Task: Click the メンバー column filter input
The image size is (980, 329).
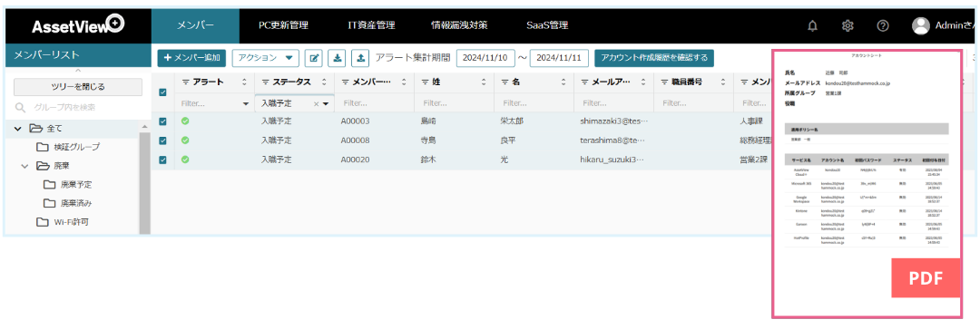Action: (374, 103)
